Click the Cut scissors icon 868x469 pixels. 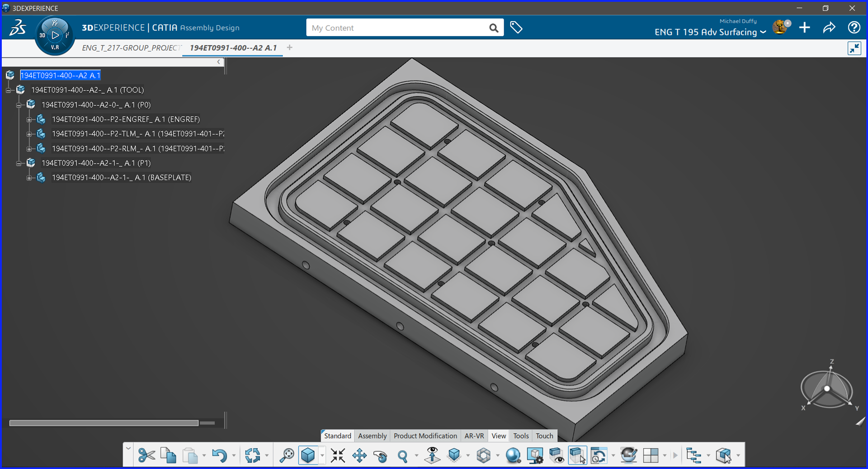pos(146,455)
